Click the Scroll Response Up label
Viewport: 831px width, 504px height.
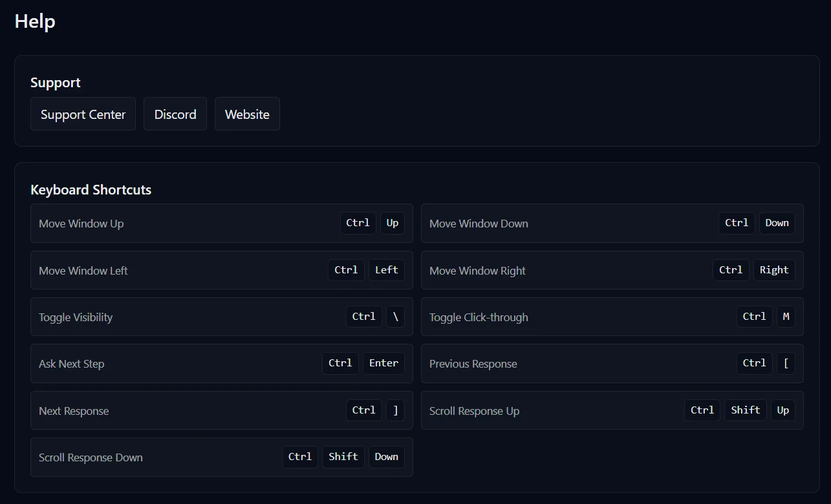474,411
